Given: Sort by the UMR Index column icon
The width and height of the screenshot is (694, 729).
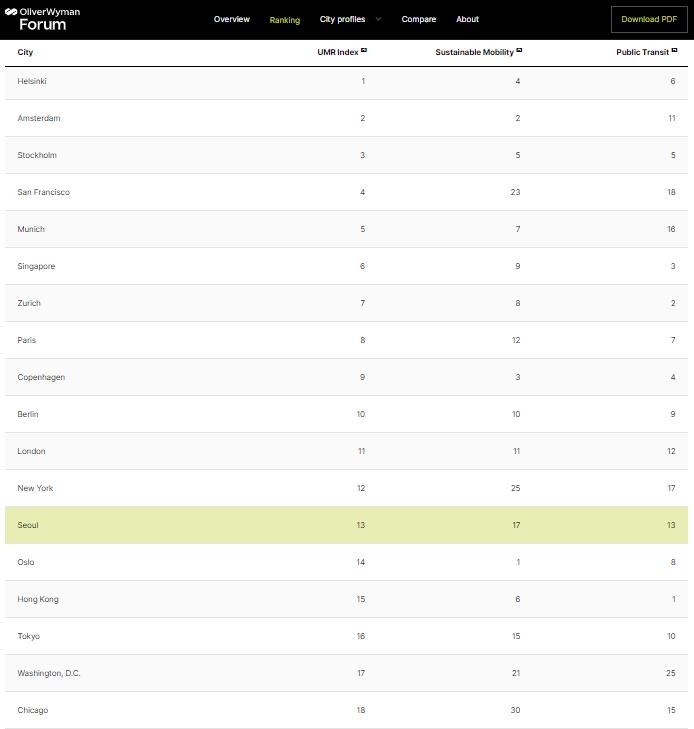Looking at the screenshot, I should (364, 50).
